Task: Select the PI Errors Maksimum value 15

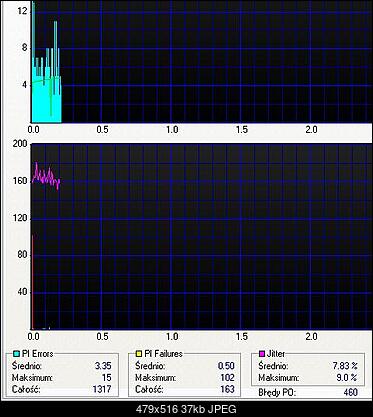Action: pyautogui.click(x=107, y=378)
